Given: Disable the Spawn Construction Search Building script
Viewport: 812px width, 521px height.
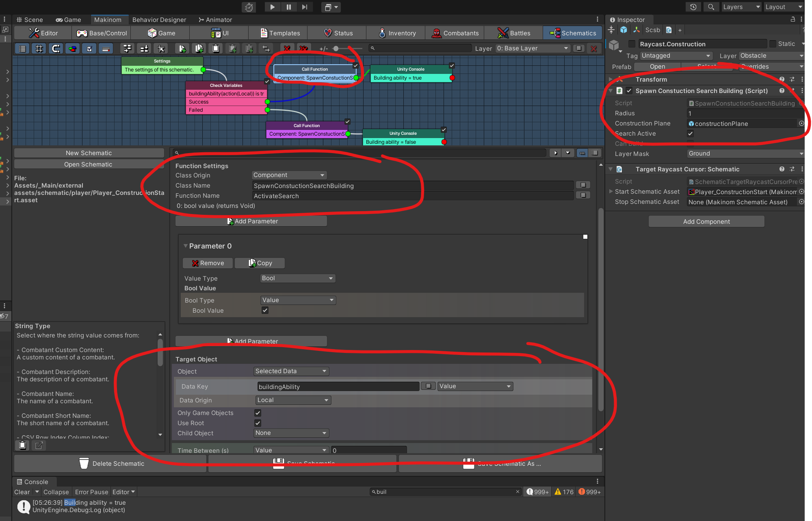Looking at the screenshot, I should pyautogui.click(x=629, y=91).
